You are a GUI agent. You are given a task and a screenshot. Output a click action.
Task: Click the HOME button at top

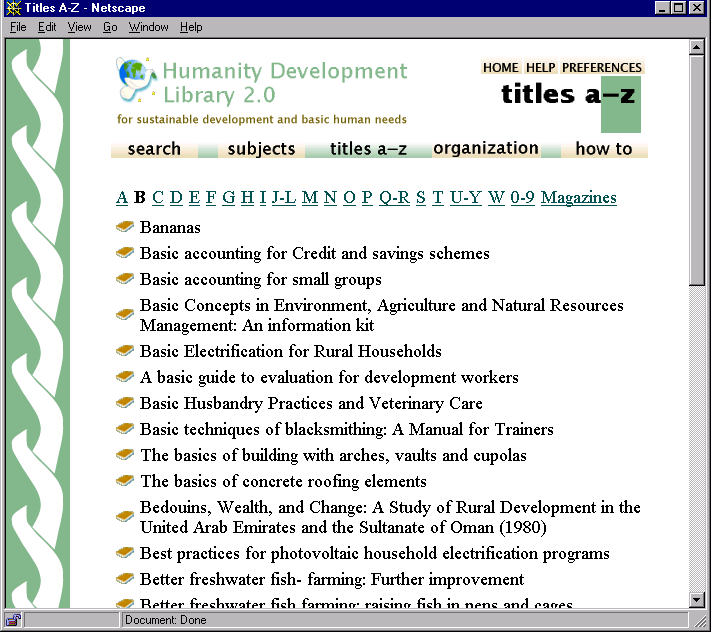click(x=500, y=68)
